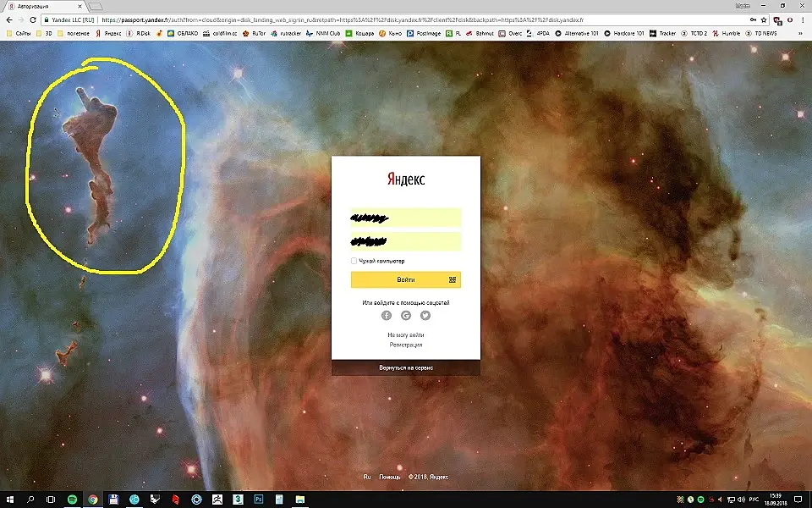
Task: Switch to Chrome on the taskbar
Action: click(x=93, y=500)
